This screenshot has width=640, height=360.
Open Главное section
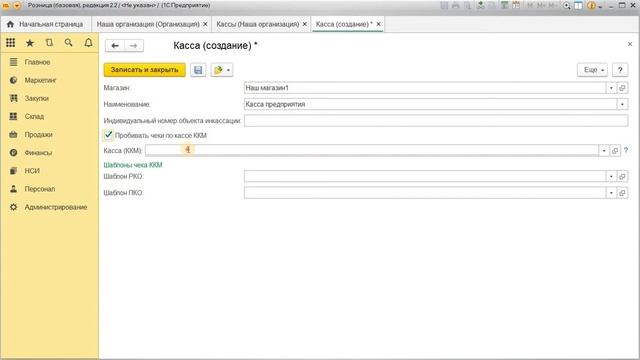coord(49,62)
